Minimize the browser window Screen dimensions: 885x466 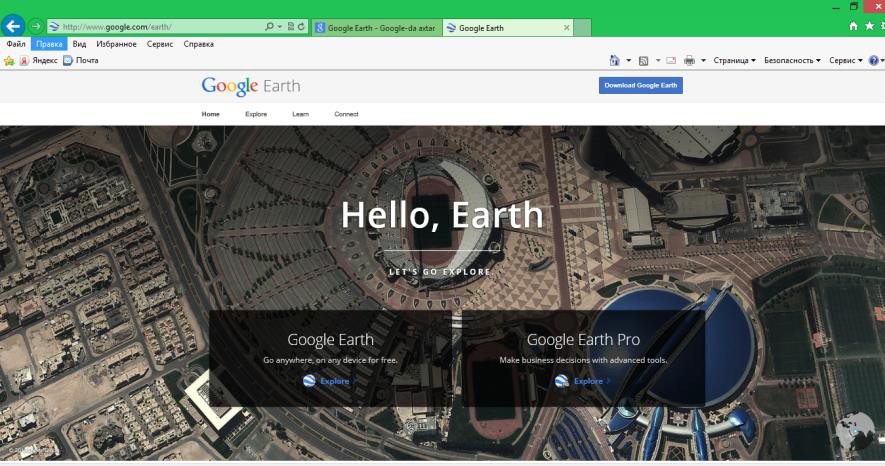[836, 7]
